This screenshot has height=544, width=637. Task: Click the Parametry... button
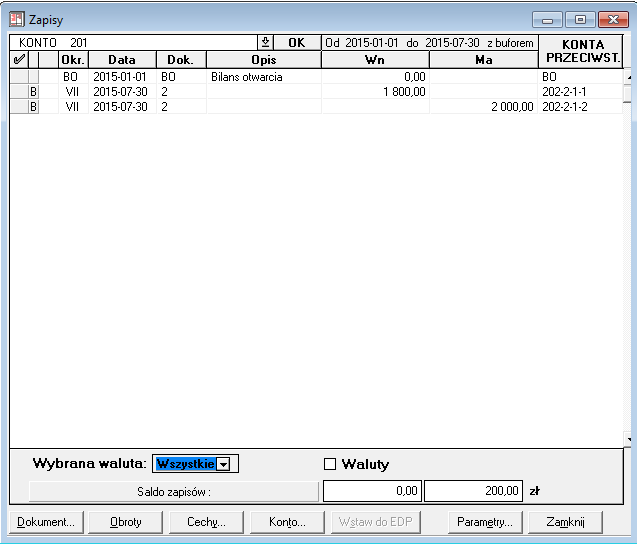485,522
